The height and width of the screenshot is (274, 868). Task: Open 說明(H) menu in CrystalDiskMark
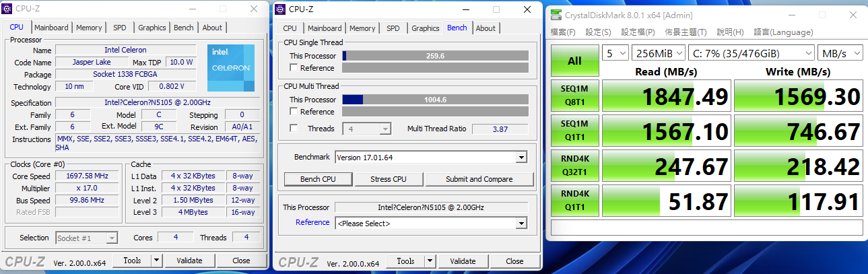tap(730, 32)
